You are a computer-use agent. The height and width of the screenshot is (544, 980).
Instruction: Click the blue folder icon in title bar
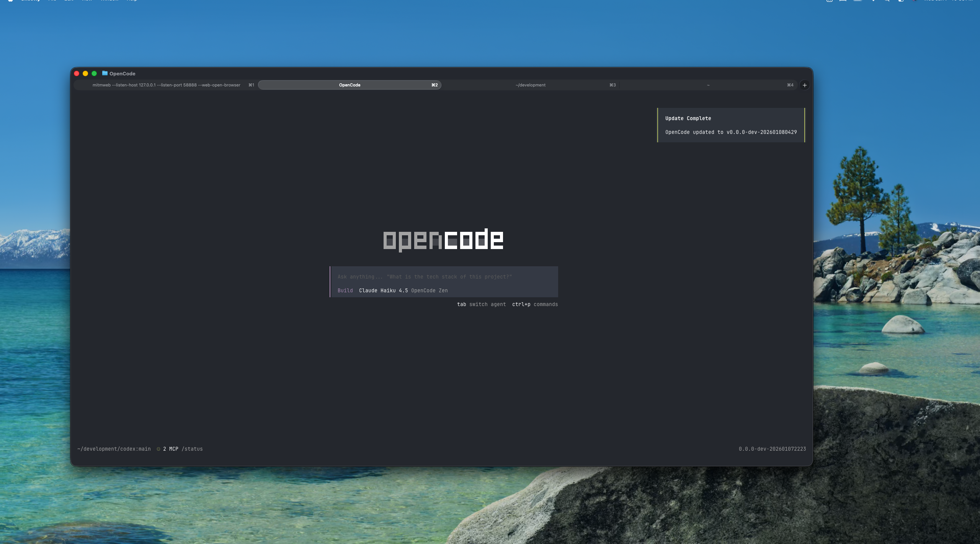coord(105,73)
